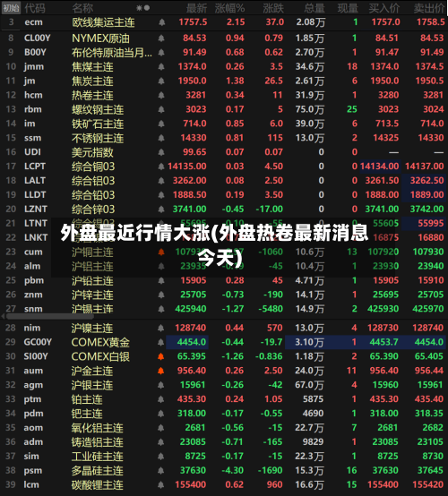Click 氧化铝主连 name cell
This screenshot has height=496, width=448.
pos(97,428)
